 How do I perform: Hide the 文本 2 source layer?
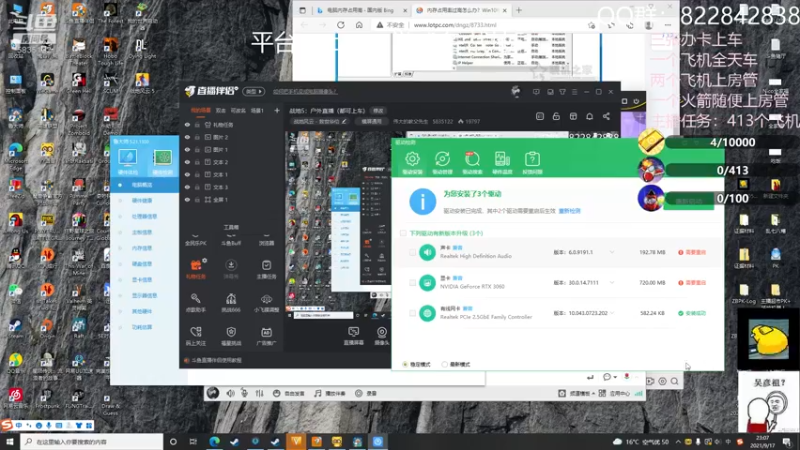pos(187,162)
